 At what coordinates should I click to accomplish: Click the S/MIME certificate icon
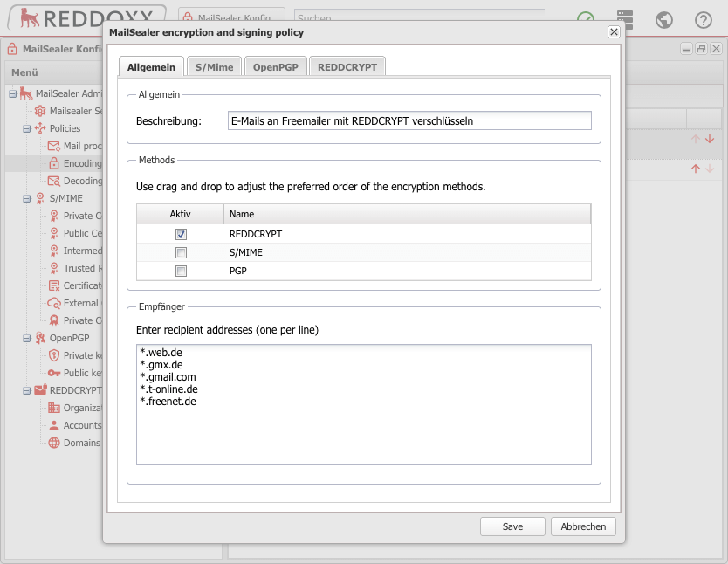pos(40,199)
